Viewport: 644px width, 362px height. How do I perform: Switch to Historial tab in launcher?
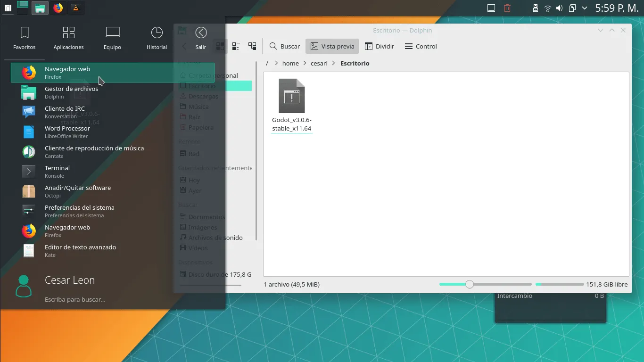[x=157, y=38]
